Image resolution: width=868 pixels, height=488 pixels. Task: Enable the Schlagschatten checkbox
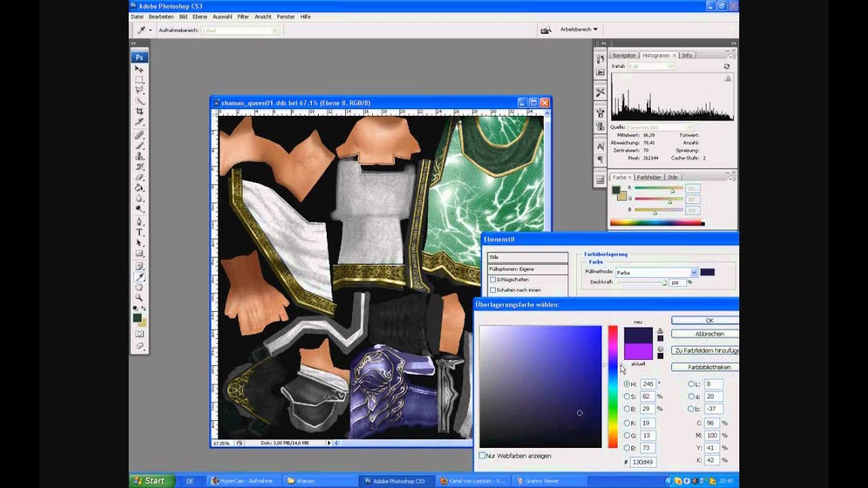pyautogui.click(x=493, y=279)
